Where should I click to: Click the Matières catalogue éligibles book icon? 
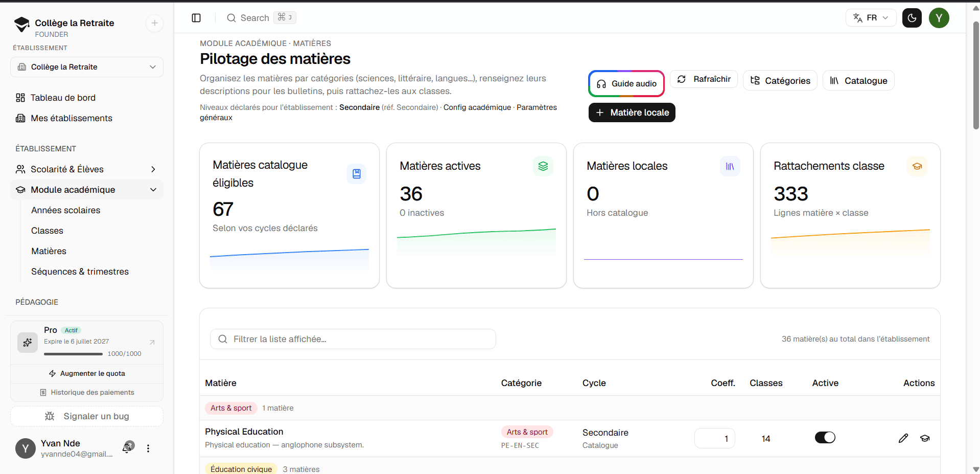pos(357,174)
